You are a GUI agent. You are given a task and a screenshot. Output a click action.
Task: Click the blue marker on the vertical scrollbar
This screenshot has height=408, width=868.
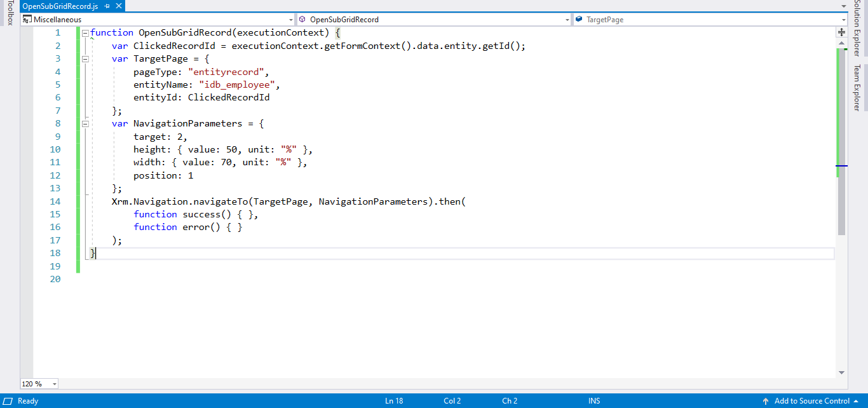pos(841,165)
